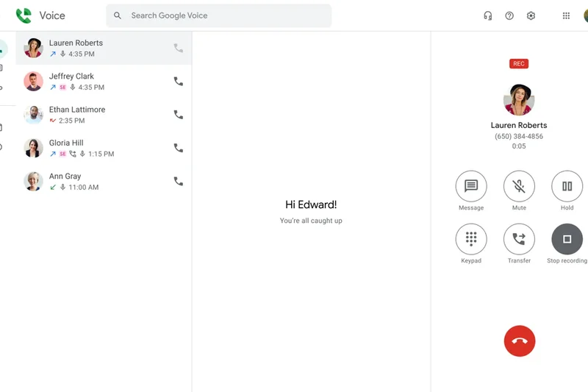Click the SE badge under Gloria Hill
The image size is (588, 392).
coord(62,154)
